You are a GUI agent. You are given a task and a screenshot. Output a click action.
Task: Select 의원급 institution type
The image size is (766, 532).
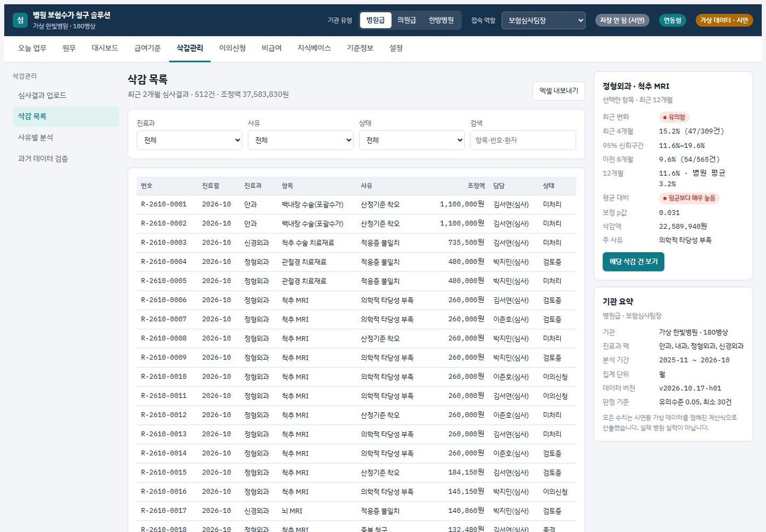click(407, 20)
